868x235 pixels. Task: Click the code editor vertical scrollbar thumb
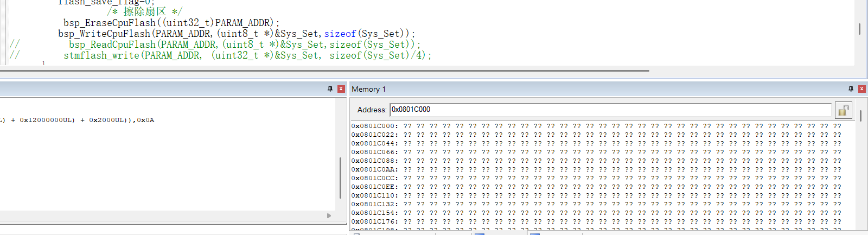click(x=859, y=29)
